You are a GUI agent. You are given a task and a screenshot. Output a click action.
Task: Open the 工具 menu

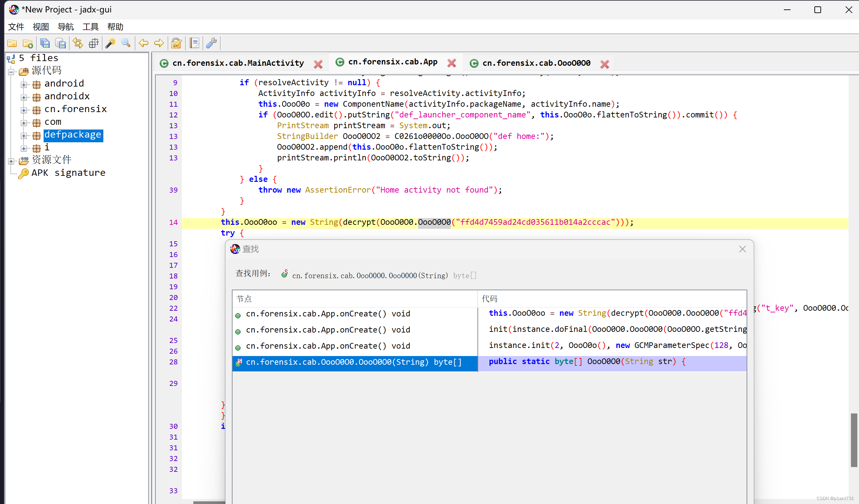pyautogui.click(x=90, y=27)
